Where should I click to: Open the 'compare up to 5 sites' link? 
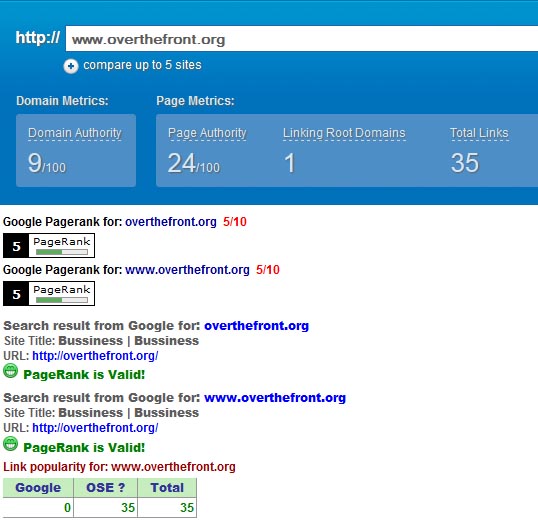pyautogui.click(x=142, y=65)
